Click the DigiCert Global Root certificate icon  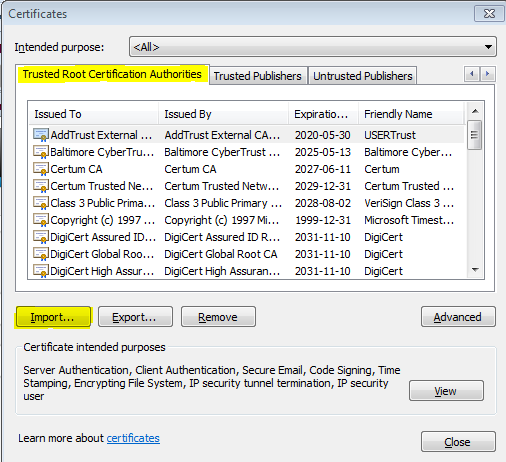pyautogui.click(x=41, y=254)
